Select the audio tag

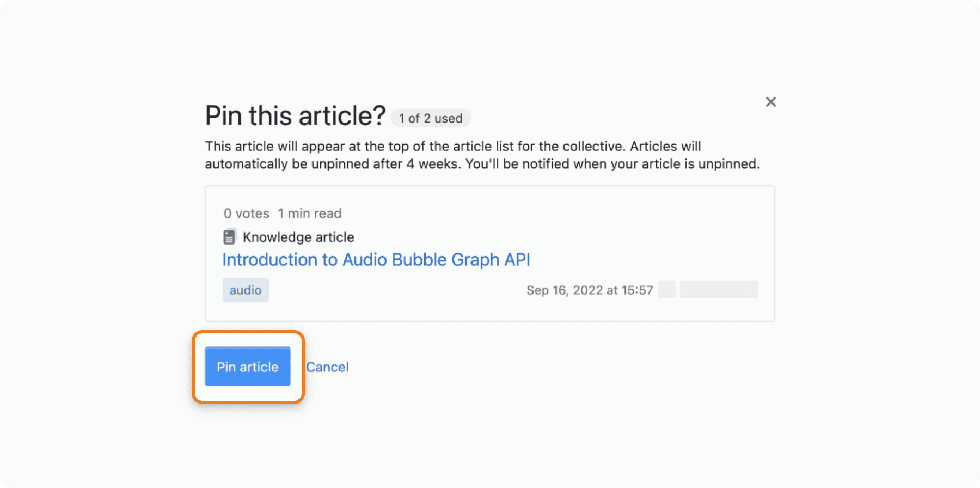(246, 290)
